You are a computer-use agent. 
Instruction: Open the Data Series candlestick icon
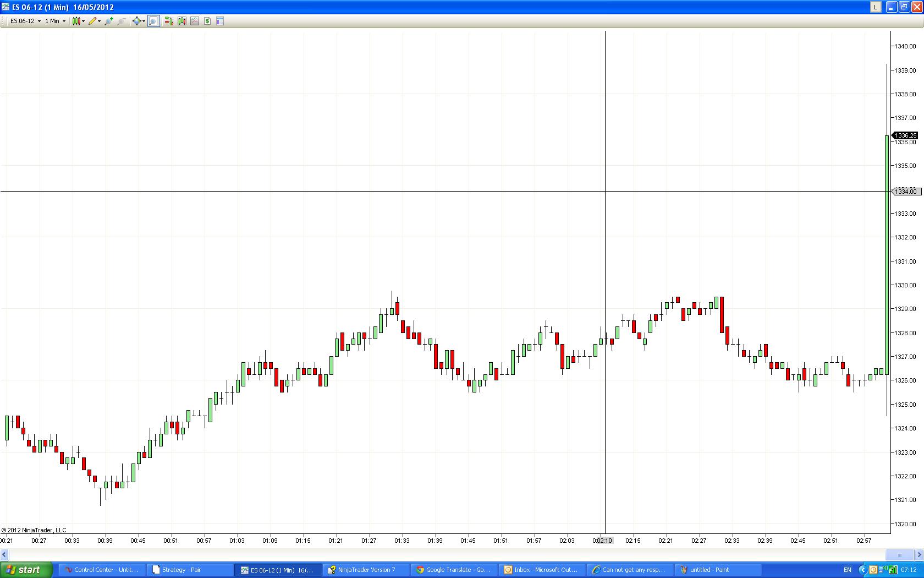[182, 21]
